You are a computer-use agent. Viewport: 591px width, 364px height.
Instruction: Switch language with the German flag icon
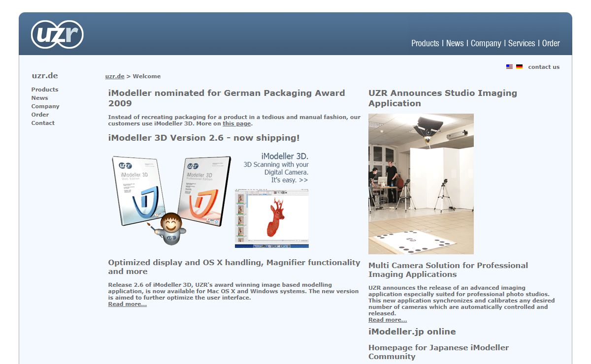coord(519,67)
